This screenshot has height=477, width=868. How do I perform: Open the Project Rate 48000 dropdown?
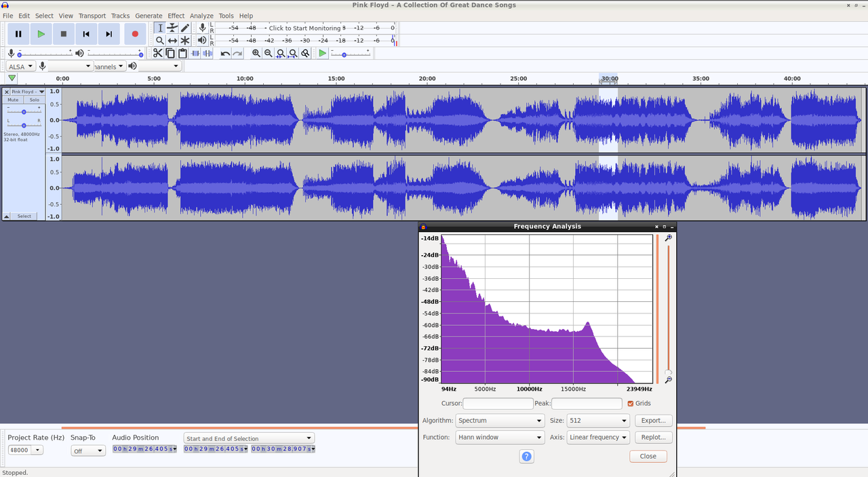pos(25,450)
